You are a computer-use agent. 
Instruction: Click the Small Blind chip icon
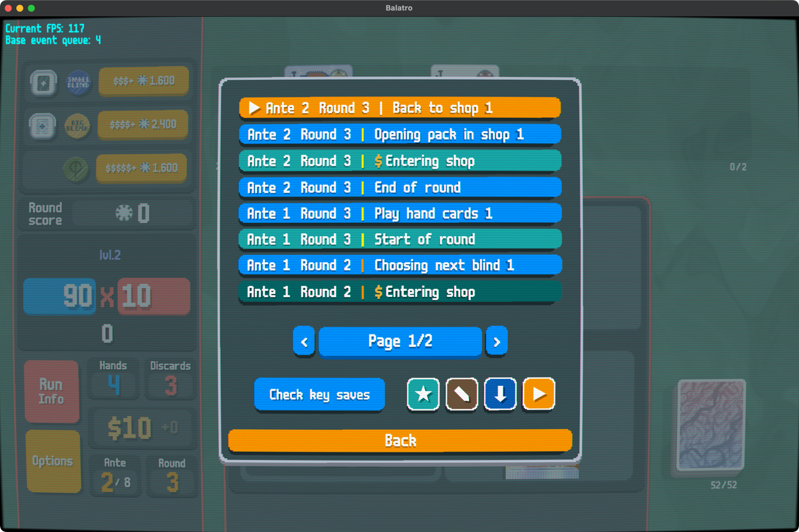tap(78, 82)
